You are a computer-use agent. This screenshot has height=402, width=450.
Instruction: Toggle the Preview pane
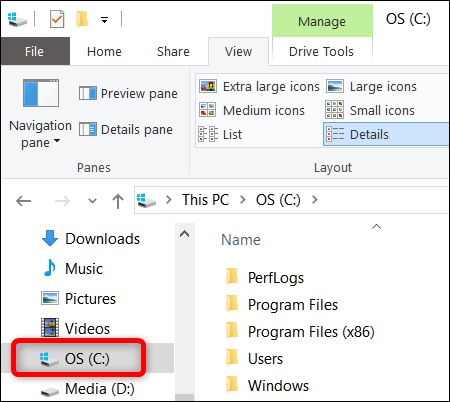point(128,93)
